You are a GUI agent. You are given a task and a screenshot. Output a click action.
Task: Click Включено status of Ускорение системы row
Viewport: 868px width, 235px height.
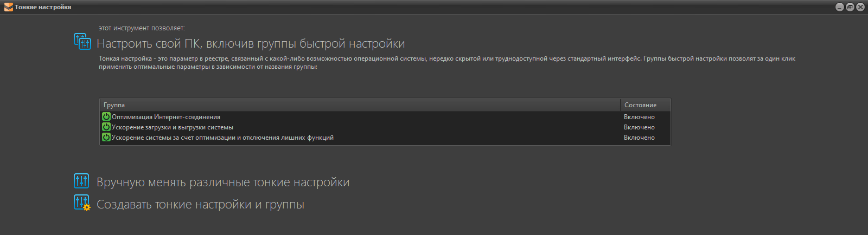tap(639, 138)
